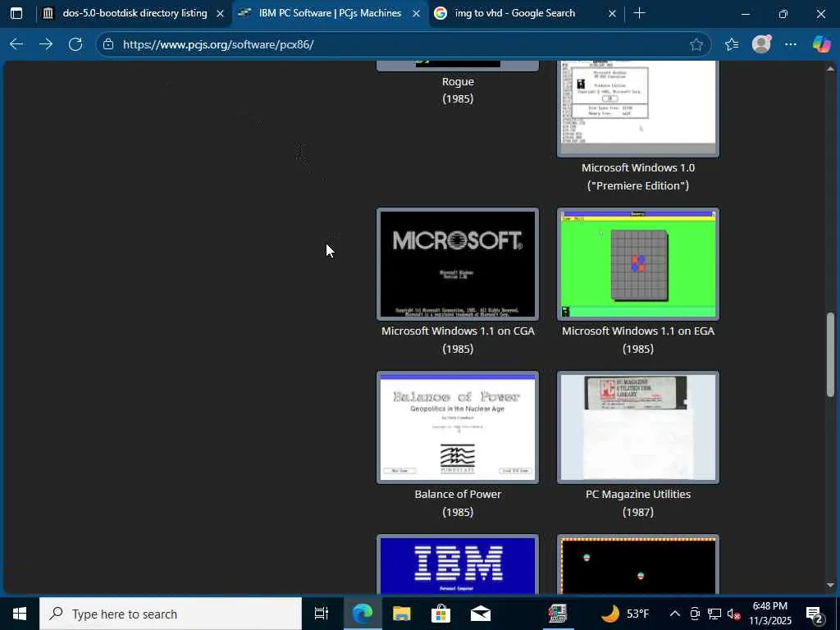The height and width of the screenshot is (630, 840).
Task: Open Microsoft Store from the taskbar
Action: 441,614
